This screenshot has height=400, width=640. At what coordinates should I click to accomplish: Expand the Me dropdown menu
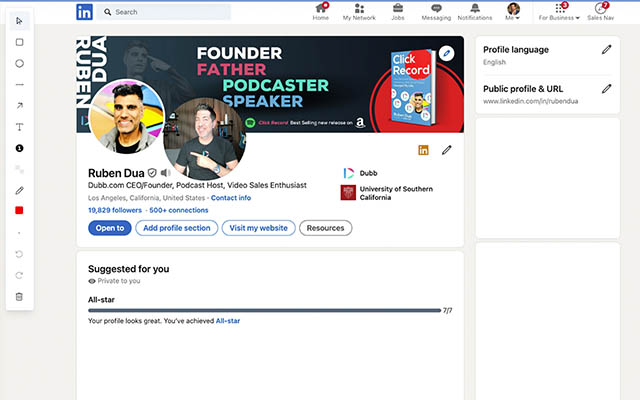click(x=513, y=11)
